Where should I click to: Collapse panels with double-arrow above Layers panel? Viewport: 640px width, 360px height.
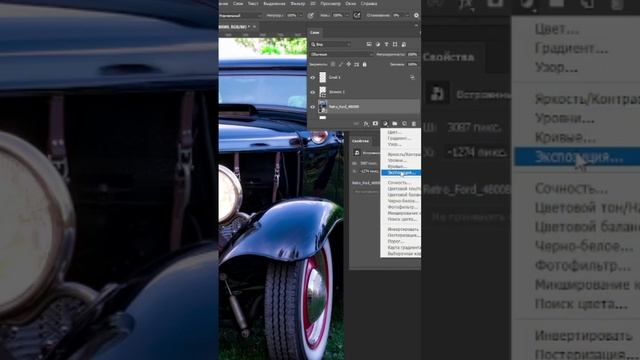pos(416,25)
